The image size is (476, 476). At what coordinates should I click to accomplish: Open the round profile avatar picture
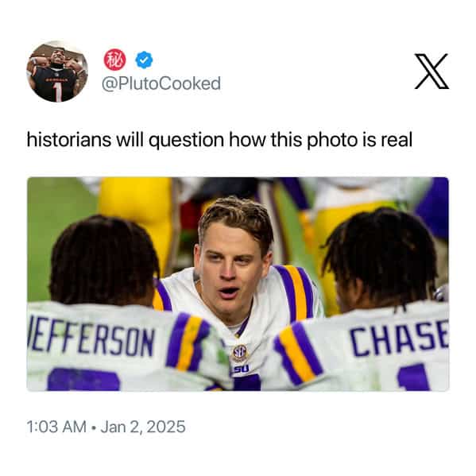point(57,72)
